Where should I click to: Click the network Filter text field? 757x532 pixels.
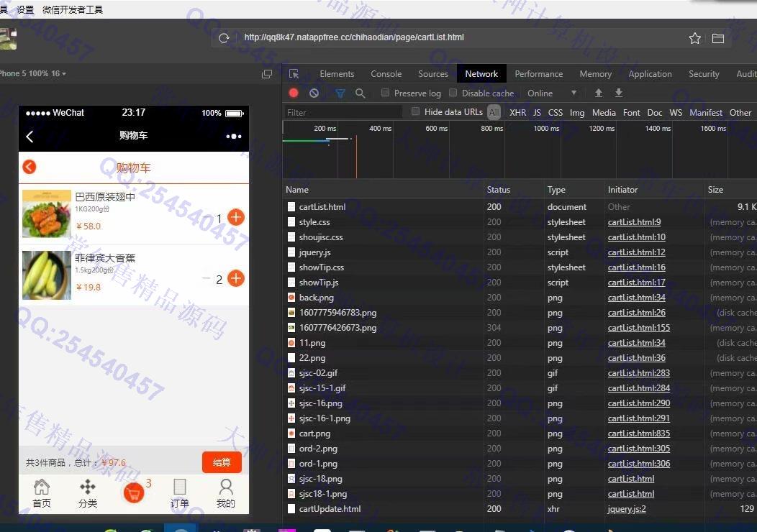point(343,112)
